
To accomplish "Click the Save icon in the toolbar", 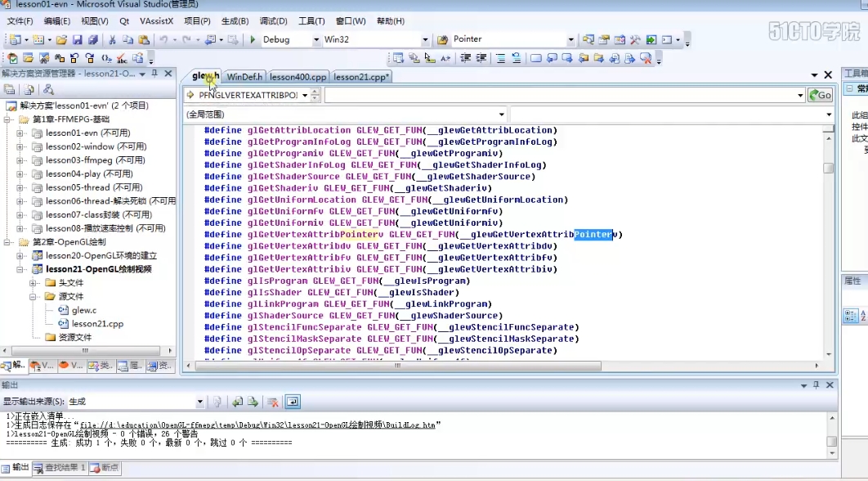I will click(77, 40).
